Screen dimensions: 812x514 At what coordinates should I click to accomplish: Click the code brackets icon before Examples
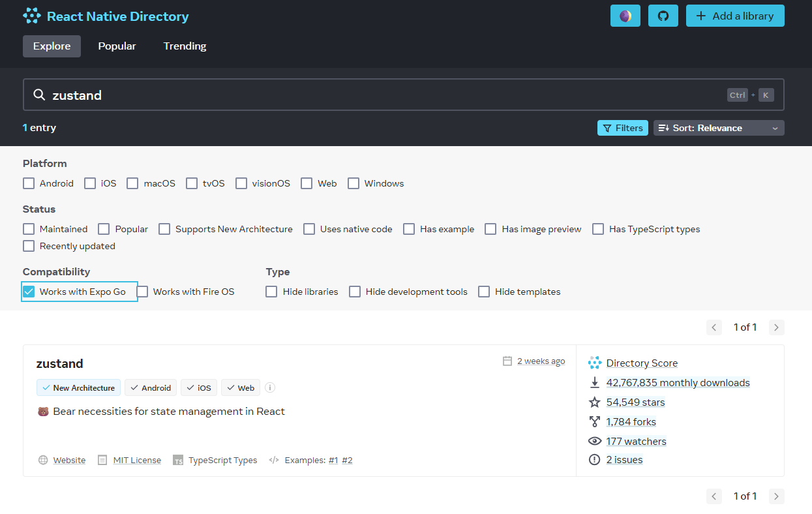point(274,460)
